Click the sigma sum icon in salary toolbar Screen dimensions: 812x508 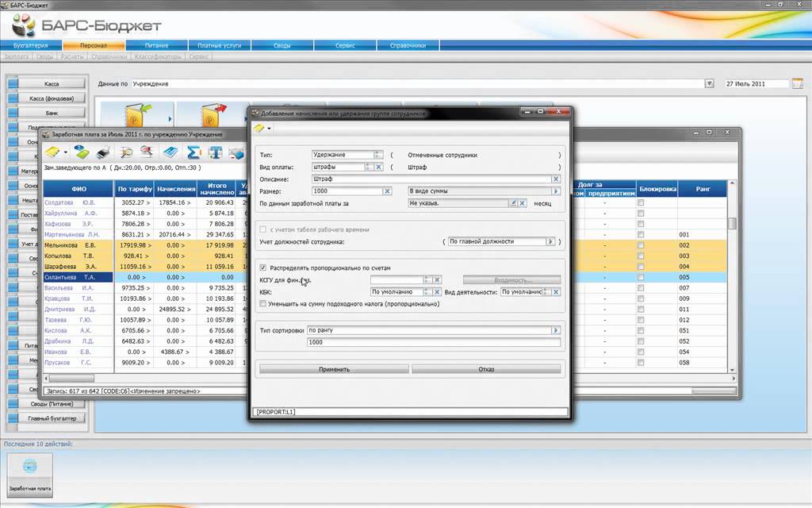click(x=193, y=152)
